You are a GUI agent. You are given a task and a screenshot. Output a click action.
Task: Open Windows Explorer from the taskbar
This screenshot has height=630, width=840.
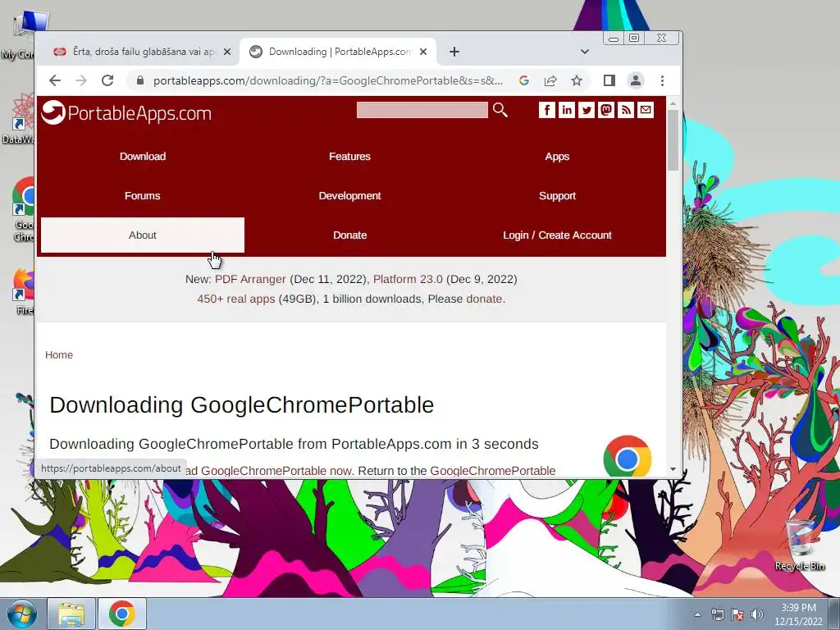point(71,614)
